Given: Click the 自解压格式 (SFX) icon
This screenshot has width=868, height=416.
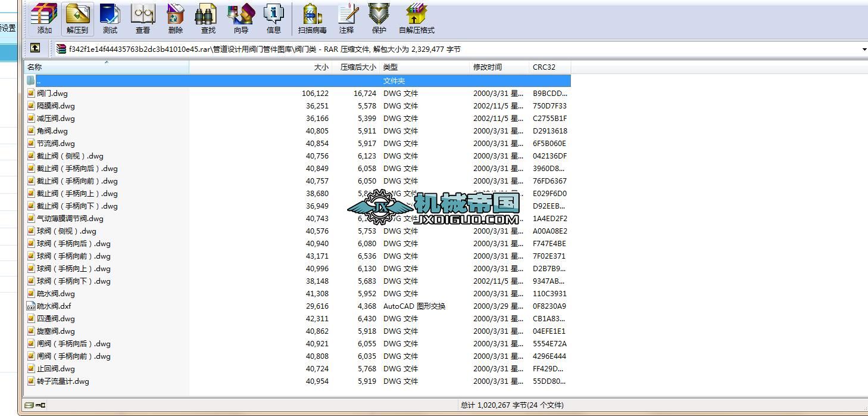Looking at the screenshot, I should pyautogui.click(x=417, y=18).
